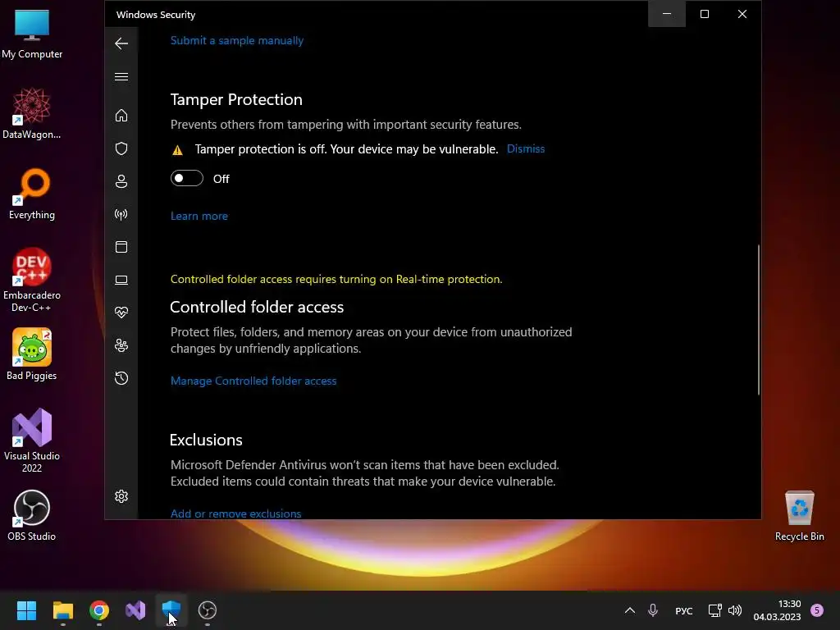Screen dimensions: 840x630
Task: Open Account protection person icon
Action: pos(121,181)
